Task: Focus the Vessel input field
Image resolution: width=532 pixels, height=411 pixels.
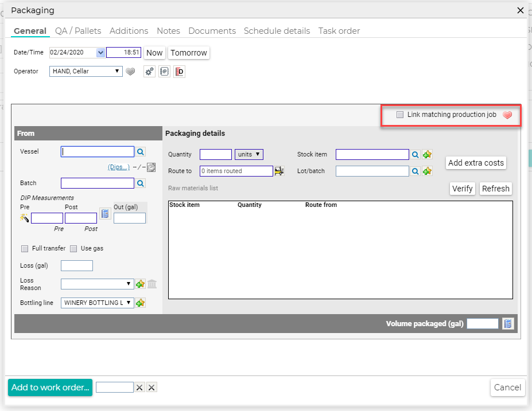Action: tap(98, 152)
